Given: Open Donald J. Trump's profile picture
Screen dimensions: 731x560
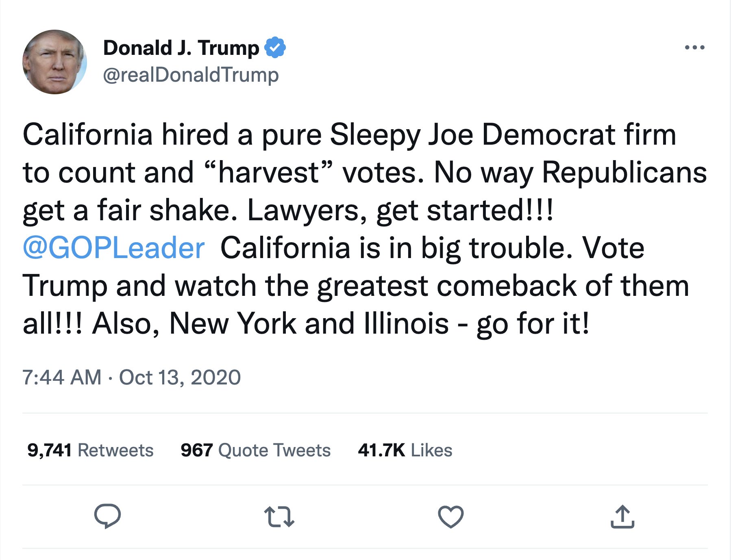Looking at the screenshot, I should [54, 62].
